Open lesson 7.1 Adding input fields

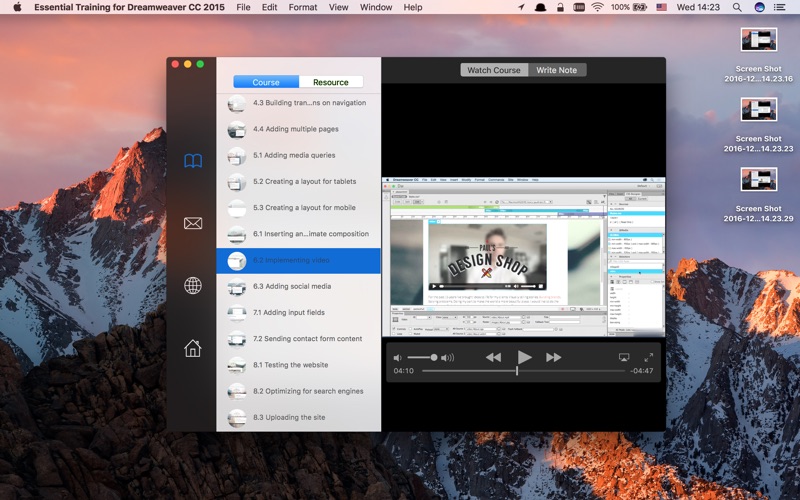(298, 312)
